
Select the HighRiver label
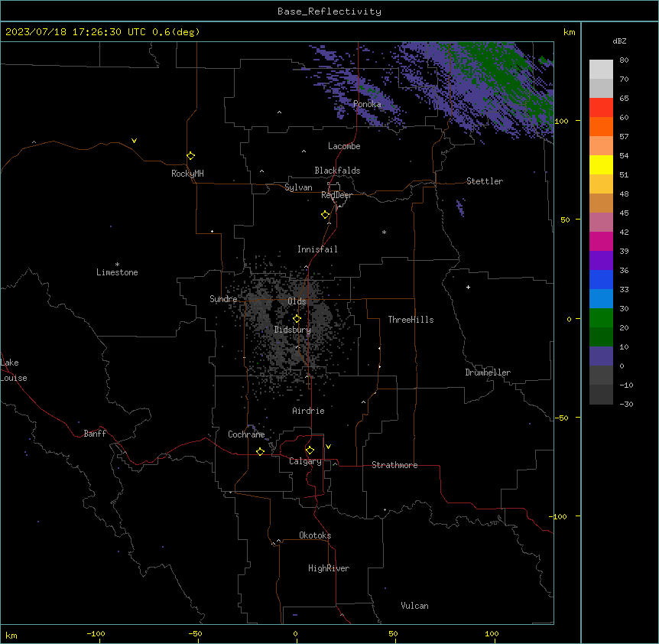(x=329, y=568)
